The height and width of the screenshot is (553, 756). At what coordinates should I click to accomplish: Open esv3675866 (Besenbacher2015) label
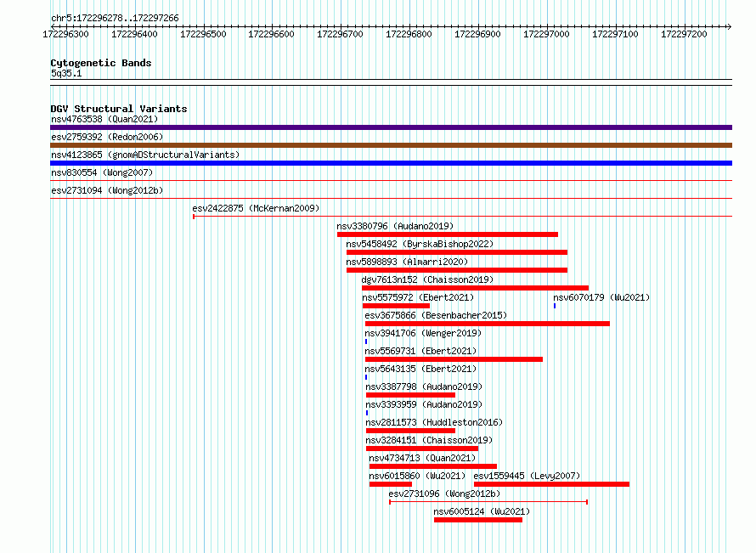(436, 315)
